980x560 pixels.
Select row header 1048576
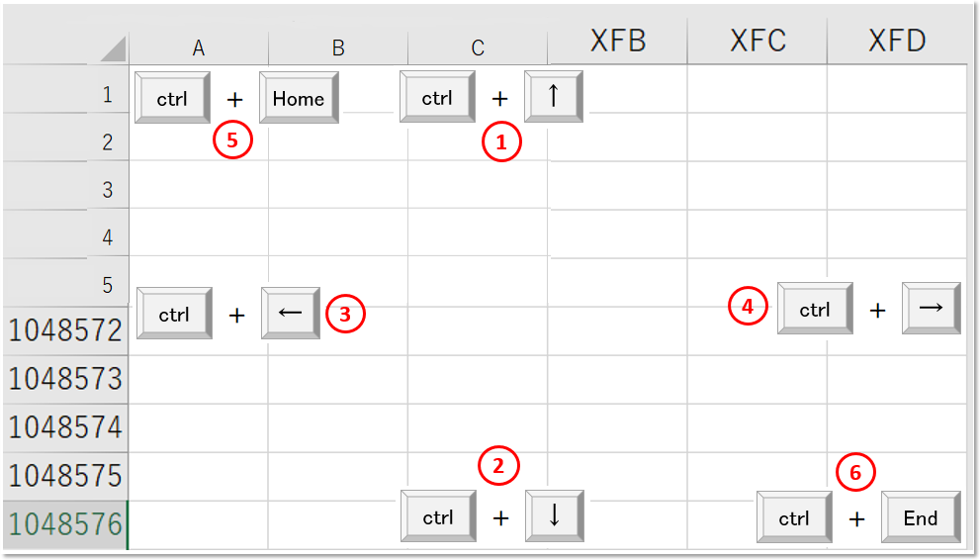pyautogui.click(x=65, y=524)
